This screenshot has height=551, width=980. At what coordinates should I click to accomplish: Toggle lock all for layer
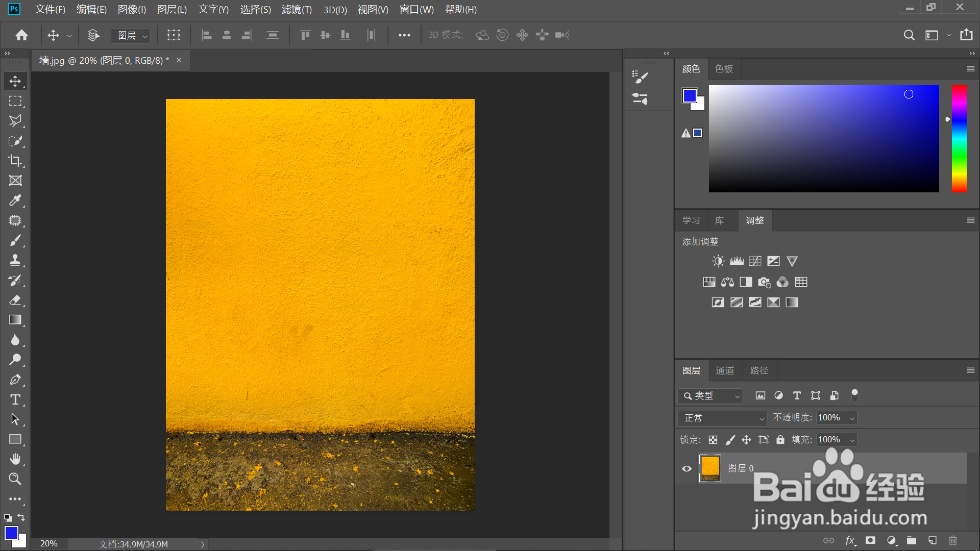click(x=780, y=440)
